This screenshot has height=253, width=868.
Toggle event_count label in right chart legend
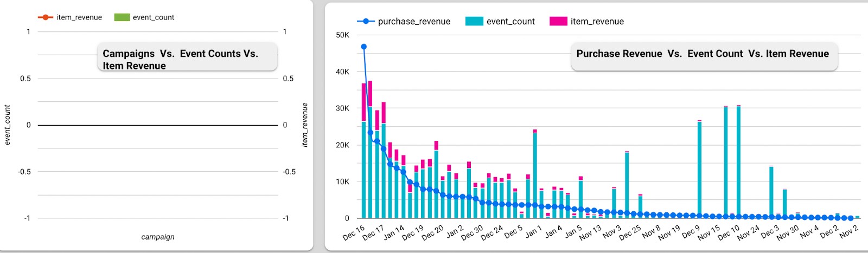510,21
